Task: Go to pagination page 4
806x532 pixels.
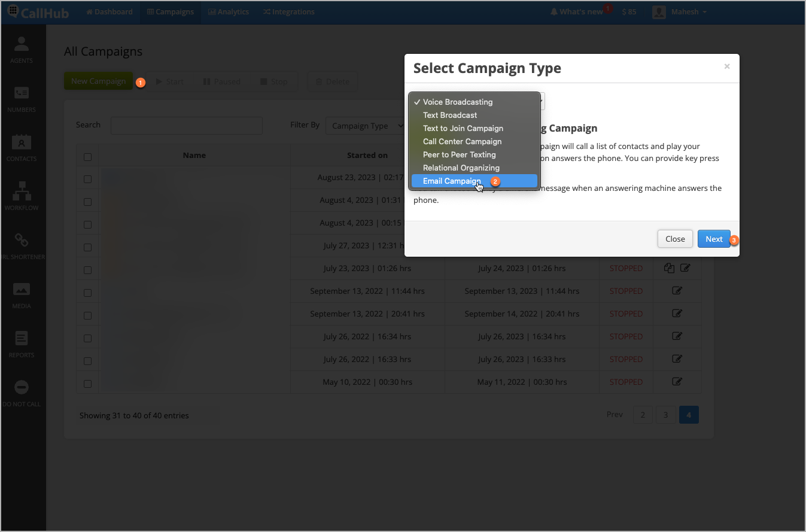Action: tap(689, 415)
